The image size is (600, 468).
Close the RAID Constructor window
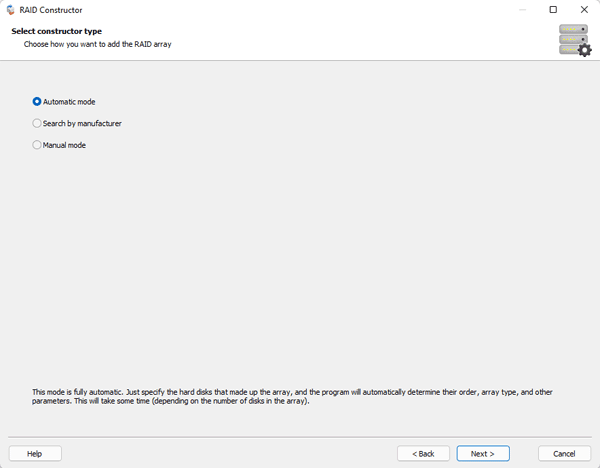pyautogui.click(x=584, y=10)
